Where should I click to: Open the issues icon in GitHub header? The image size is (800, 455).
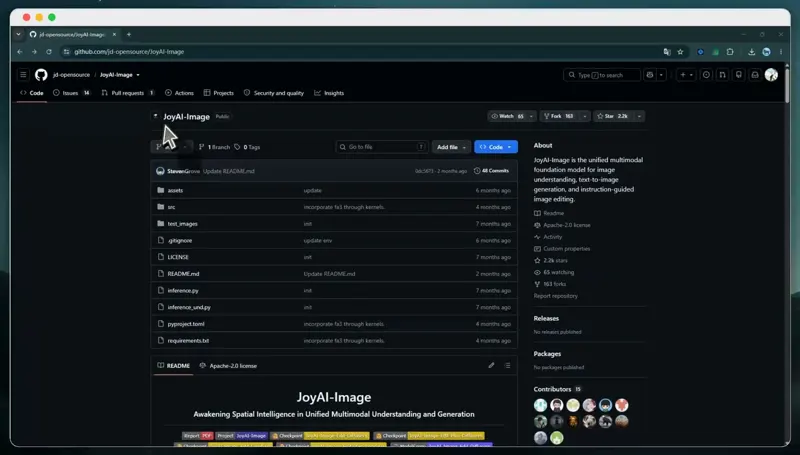point(706,75)
